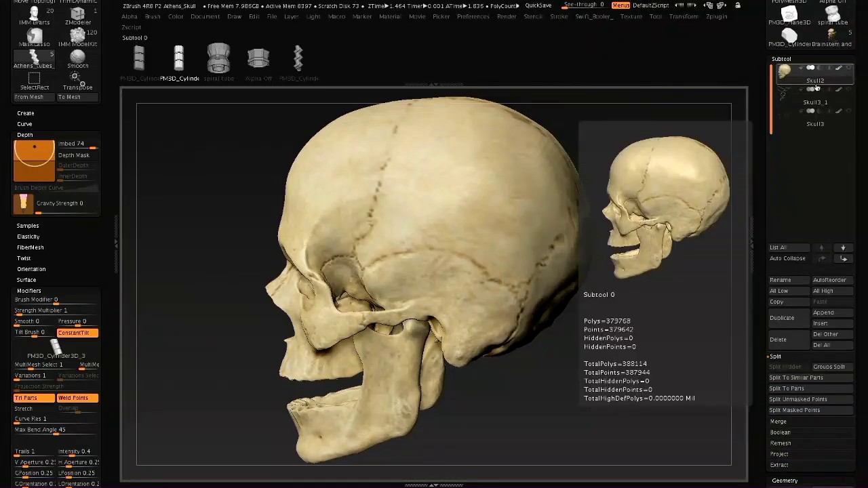Toggle polypaint brush icon on Skull2 subtool
The image size is (868, 488).
[x=839, y=68]
